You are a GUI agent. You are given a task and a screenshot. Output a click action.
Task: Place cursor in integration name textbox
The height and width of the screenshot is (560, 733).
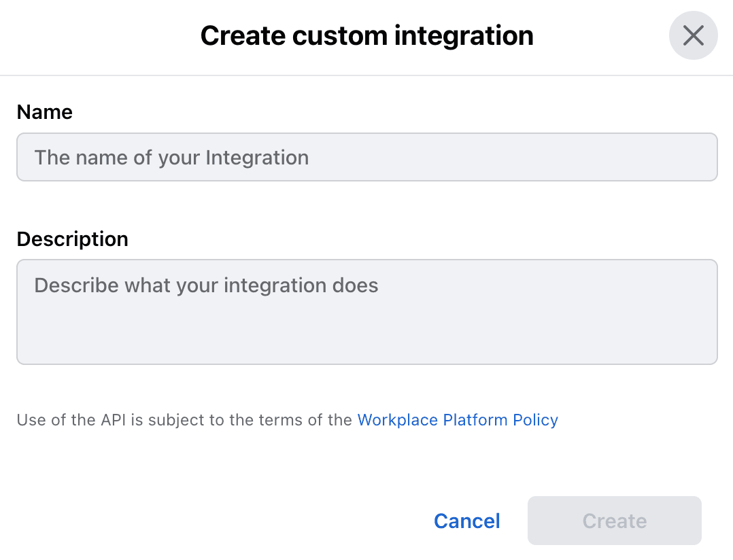[366, 157]
